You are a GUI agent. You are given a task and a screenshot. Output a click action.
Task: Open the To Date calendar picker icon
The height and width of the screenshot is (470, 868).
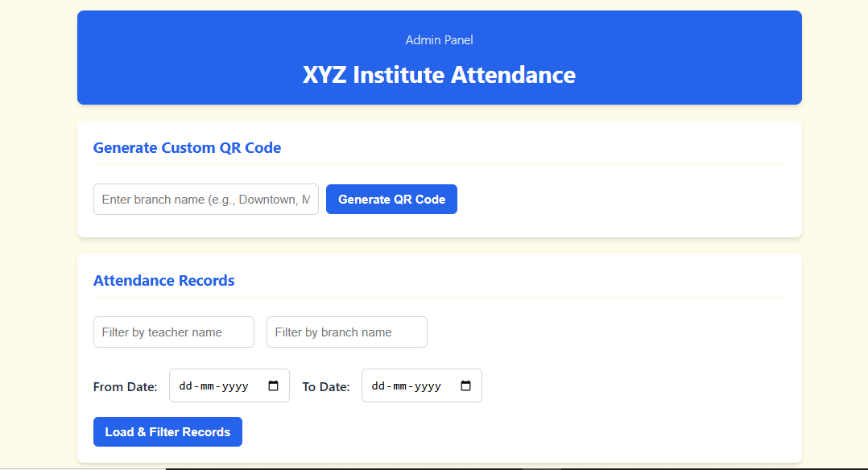[465, 386]
